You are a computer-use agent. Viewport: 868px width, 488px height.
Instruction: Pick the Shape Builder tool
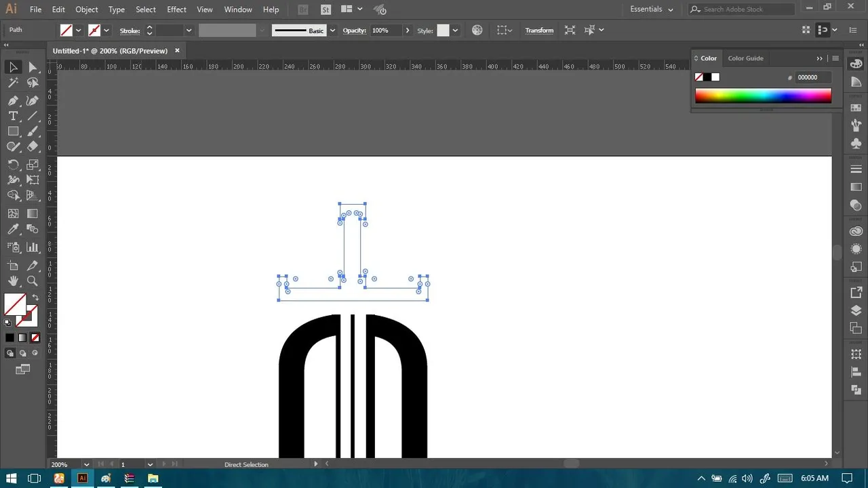point(13,195)
